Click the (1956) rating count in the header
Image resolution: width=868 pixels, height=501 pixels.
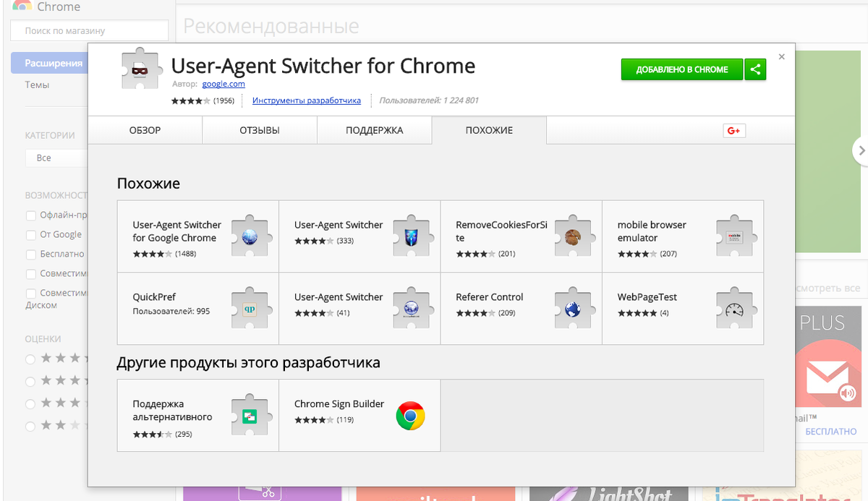click(224, 100)
